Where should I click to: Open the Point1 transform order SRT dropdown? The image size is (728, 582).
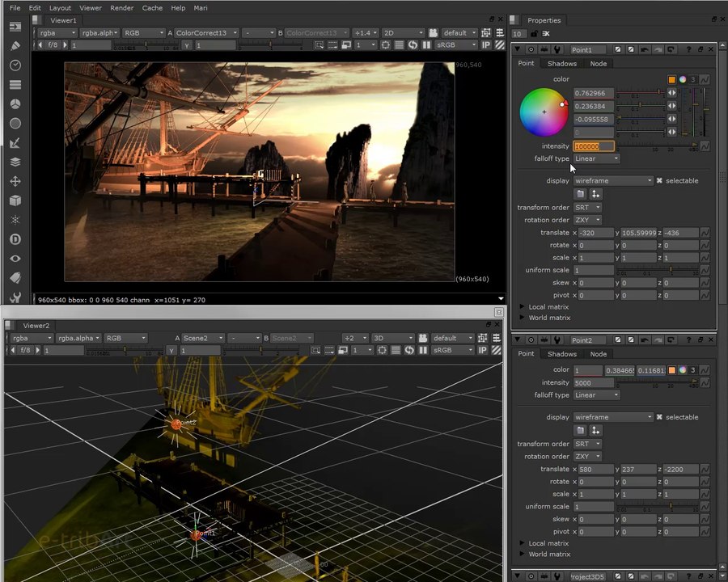coord(587,208)
